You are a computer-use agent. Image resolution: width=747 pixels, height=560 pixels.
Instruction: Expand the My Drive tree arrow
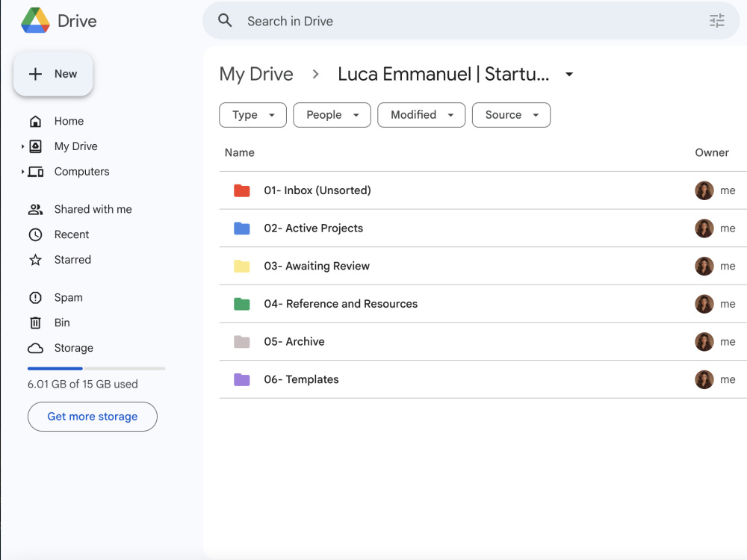tap(22, 146)
